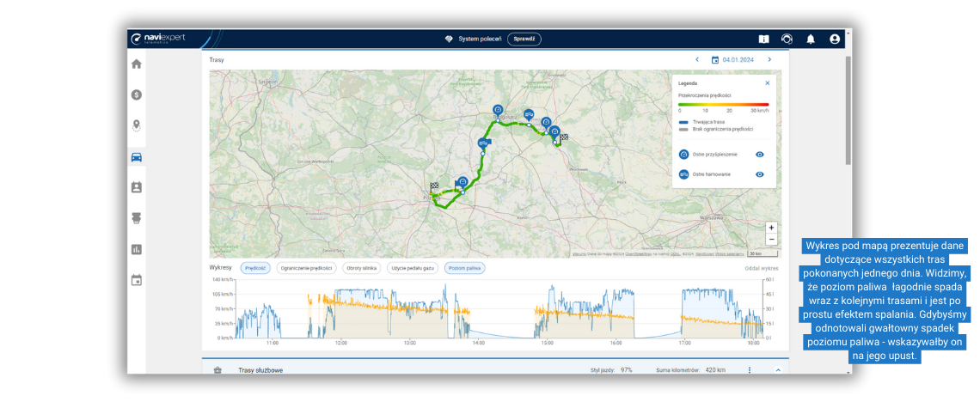Click the Sprawdź button

pos(524,39)
